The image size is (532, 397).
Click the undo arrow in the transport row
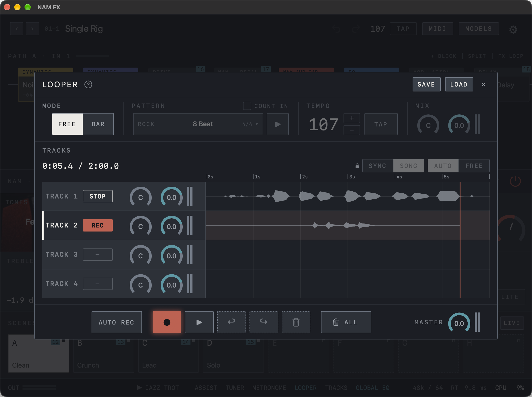tap(231, 322)
